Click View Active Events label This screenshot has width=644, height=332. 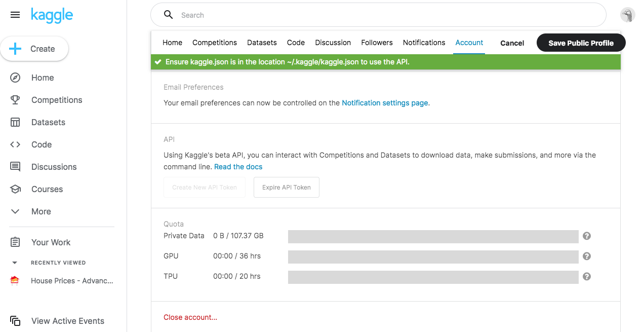(x=68, y=321)
